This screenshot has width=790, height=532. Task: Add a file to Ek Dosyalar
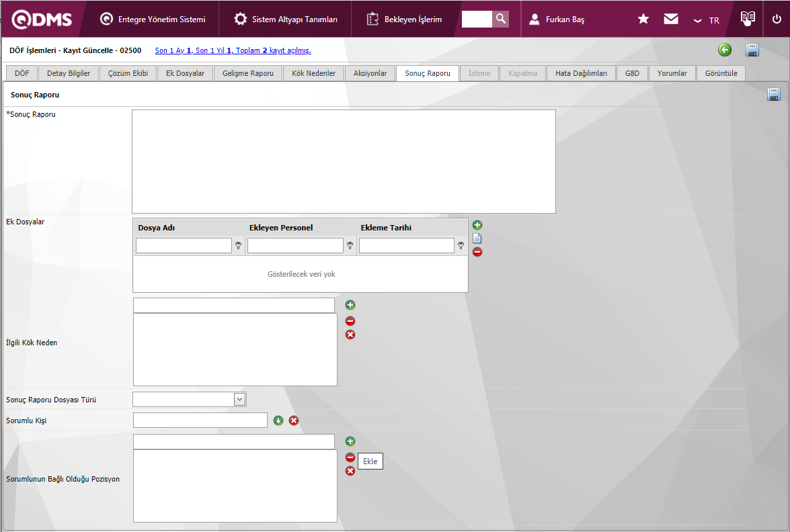tap(477, 225)
